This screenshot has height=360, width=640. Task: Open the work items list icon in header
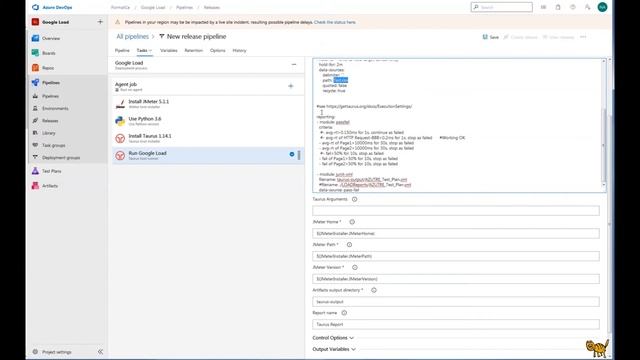(543, 7)
